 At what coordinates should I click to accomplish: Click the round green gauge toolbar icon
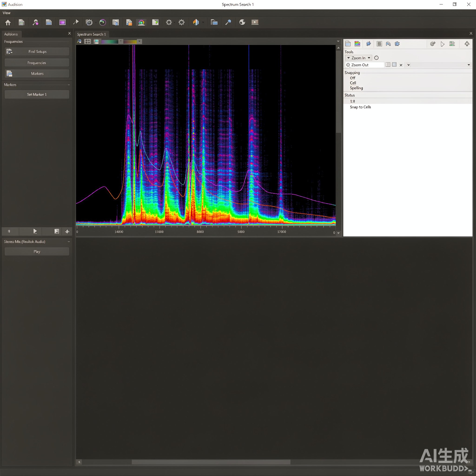(x=102, y=22)
